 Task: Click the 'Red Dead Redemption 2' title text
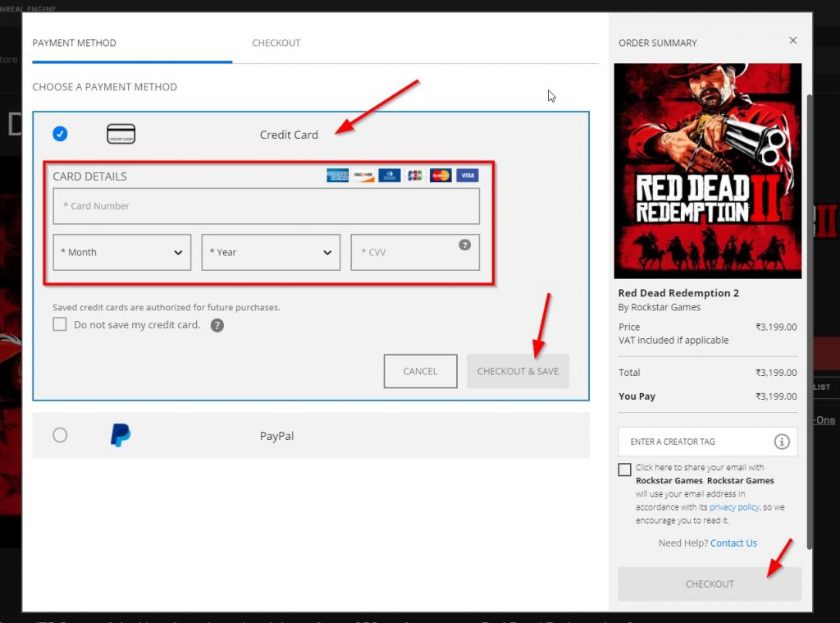click(678, 293)
